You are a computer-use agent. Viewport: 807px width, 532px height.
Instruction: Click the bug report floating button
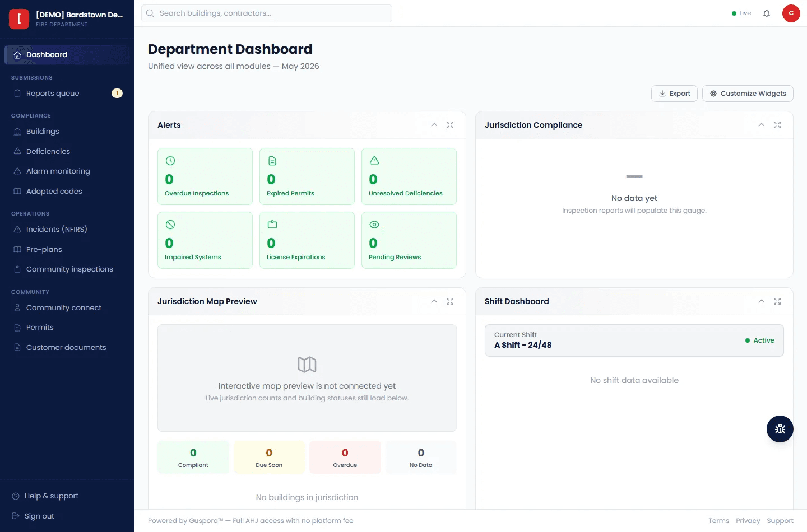780,429
